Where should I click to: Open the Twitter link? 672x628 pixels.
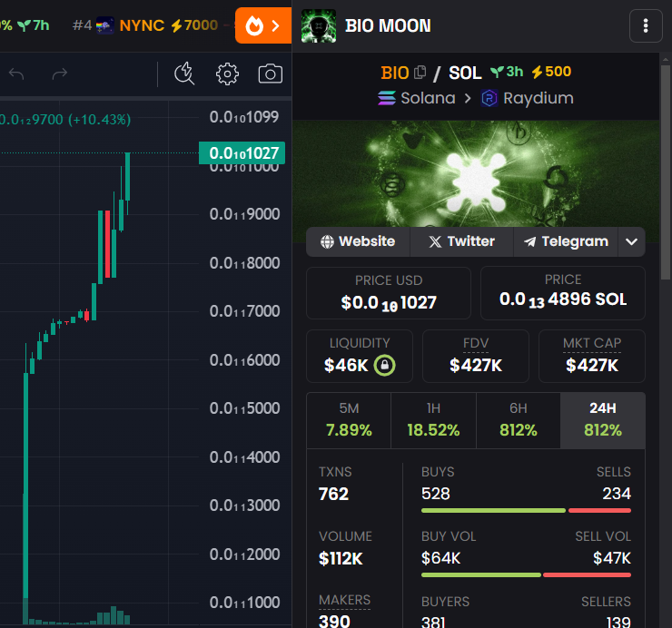coord(461,241)
